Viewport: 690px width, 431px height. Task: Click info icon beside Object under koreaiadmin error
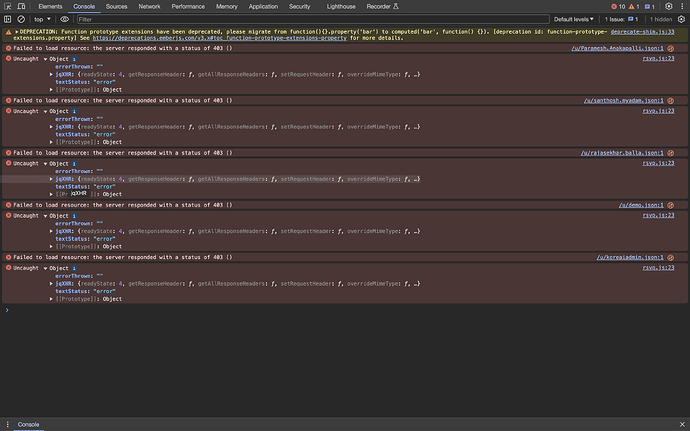point(74,269)
